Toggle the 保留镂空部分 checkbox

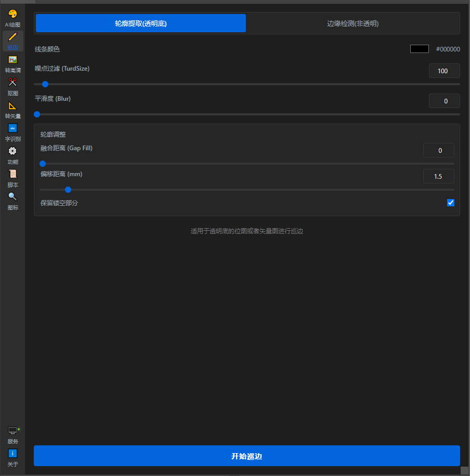coord(451,203)
